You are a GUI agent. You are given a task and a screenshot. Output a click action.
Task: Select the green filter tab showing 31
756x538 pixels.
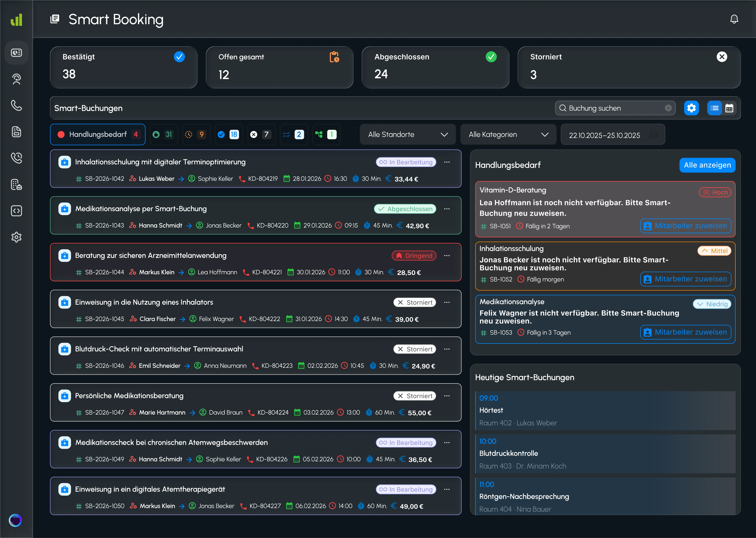click(x=163, y=135)
